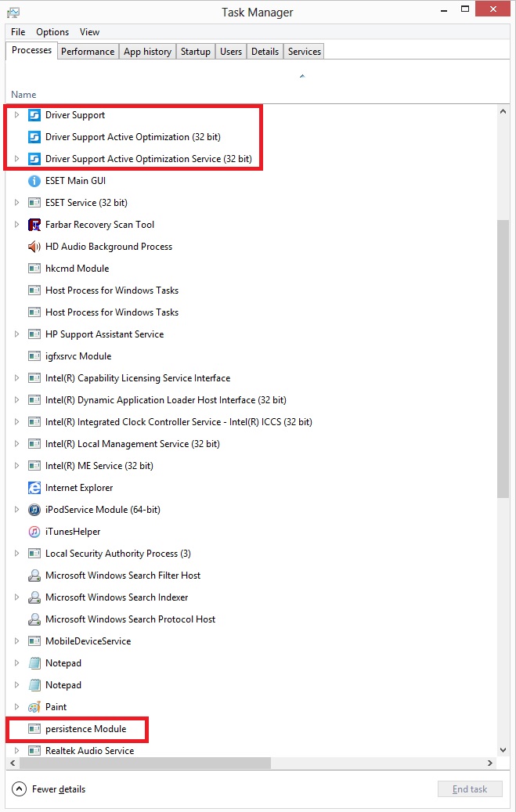Click the persistence Module icon
This screenshot has width=516, height=812.
(x=34, y=729)
